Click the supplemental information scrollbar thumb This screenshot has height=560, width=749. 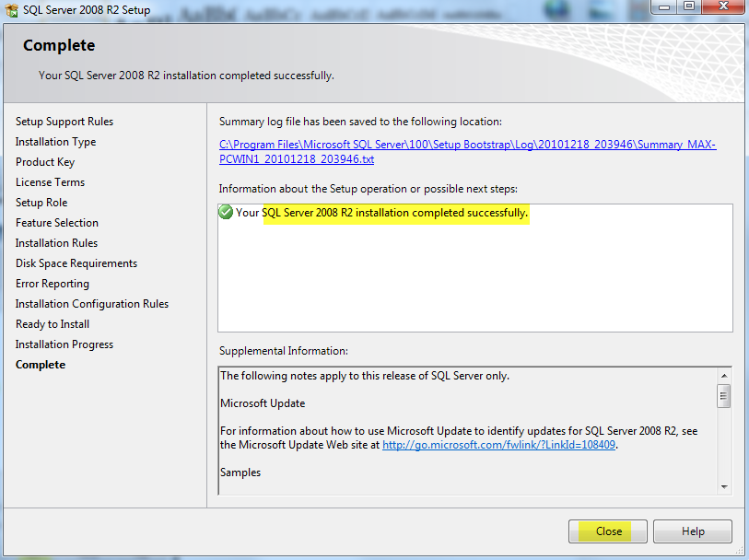point(724,396)
